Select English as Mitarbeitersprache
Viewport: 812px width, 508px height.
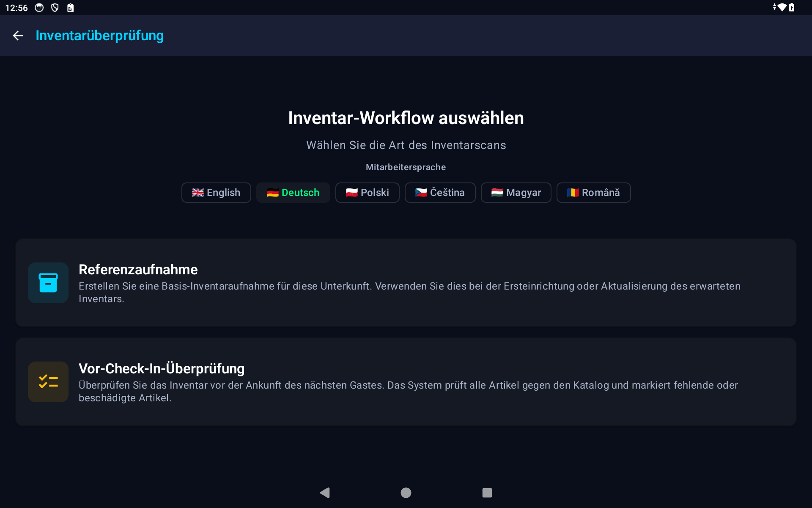coord(216,193)
